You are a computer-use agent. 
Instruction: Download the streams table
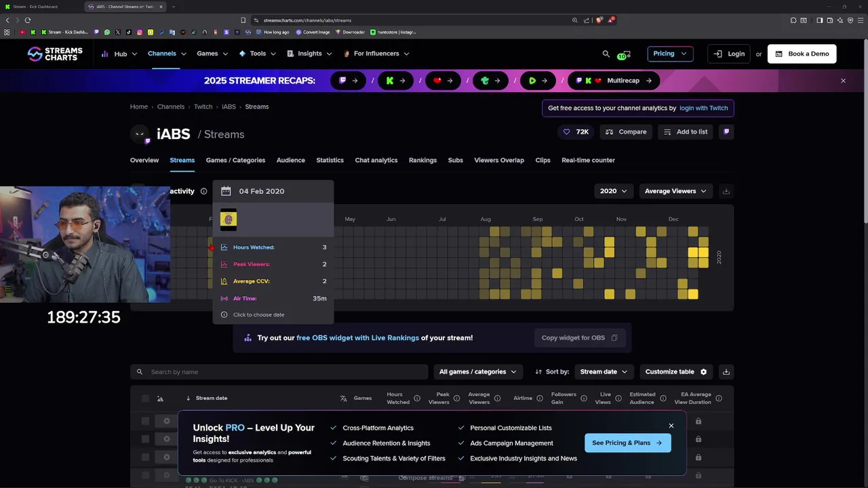point(726,371)
